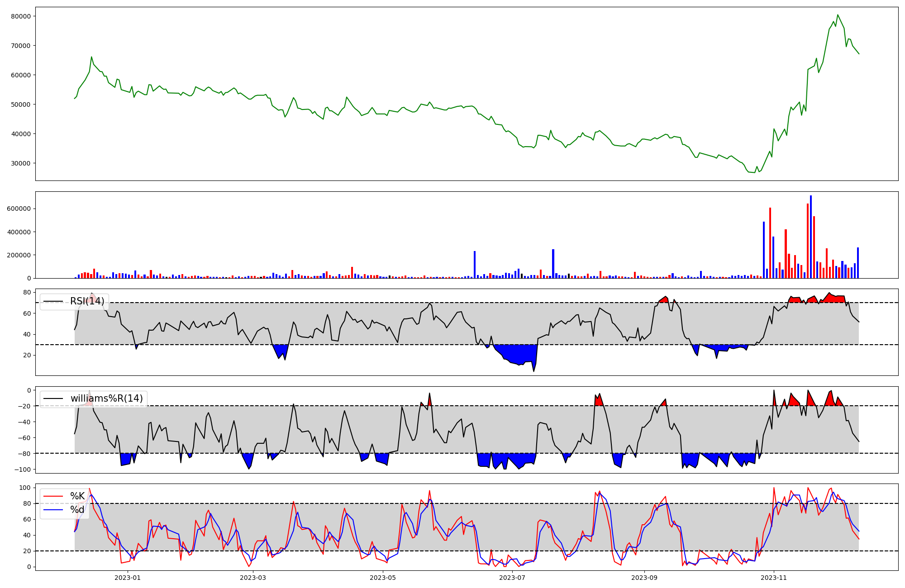Click the 2023-11 date tick label
The width and height of the screenshot is (905, 588).
pos(774,578)
